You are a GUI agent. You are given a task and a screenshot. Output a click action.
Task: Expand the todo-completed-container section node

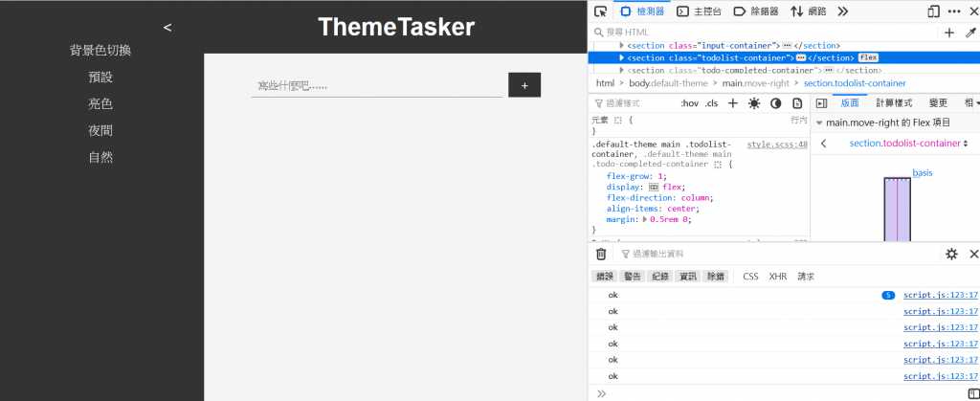coord(622,70)
